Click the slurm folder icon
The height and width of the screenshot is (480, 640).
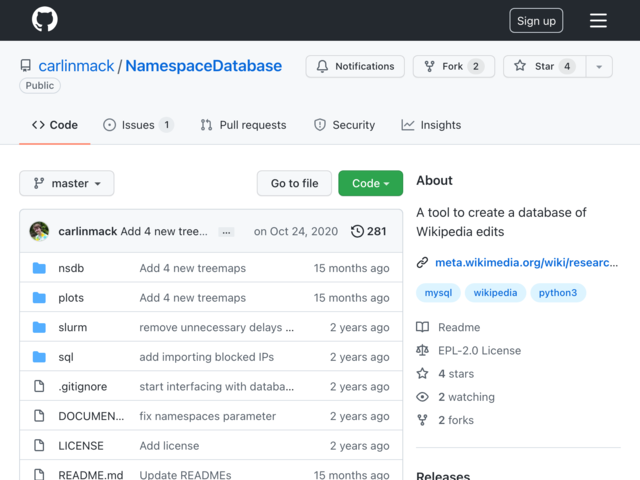[39, 327]
